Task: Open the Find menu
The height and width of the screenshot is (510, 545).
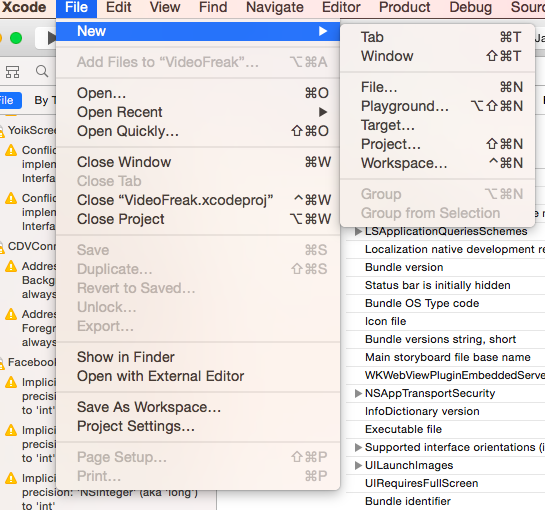Action: 213,8
